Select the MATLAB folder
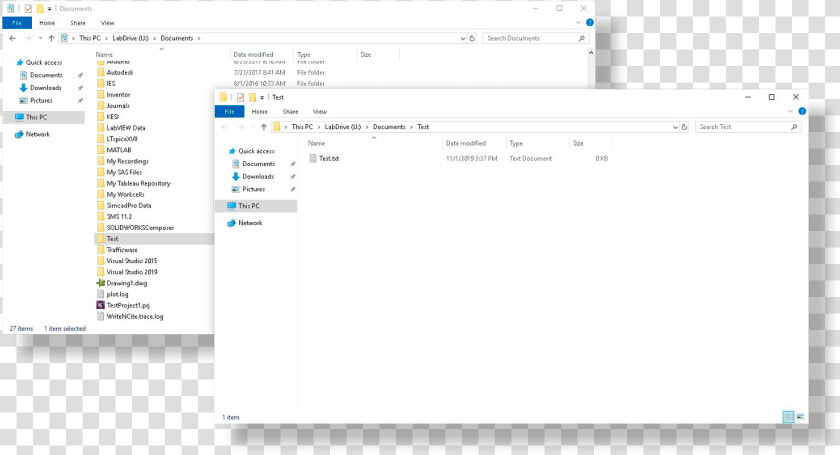The width and height of the screenshot is (840, 455). [x=118, y=150]
